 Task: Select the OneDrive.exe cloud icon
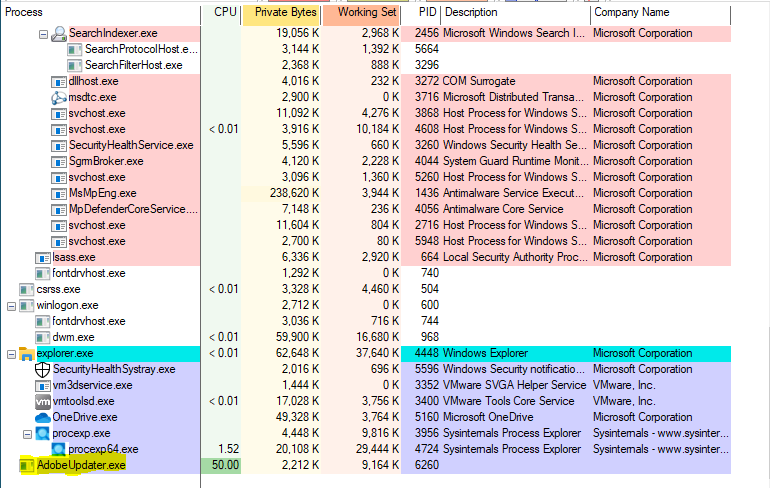click(x=43, y=418)
